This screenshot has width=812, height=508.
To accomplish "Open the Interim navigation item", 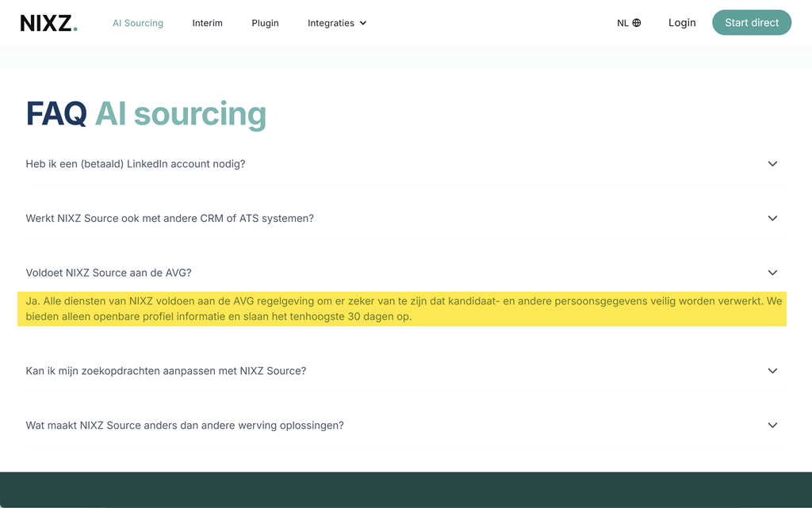I will 207,23.
